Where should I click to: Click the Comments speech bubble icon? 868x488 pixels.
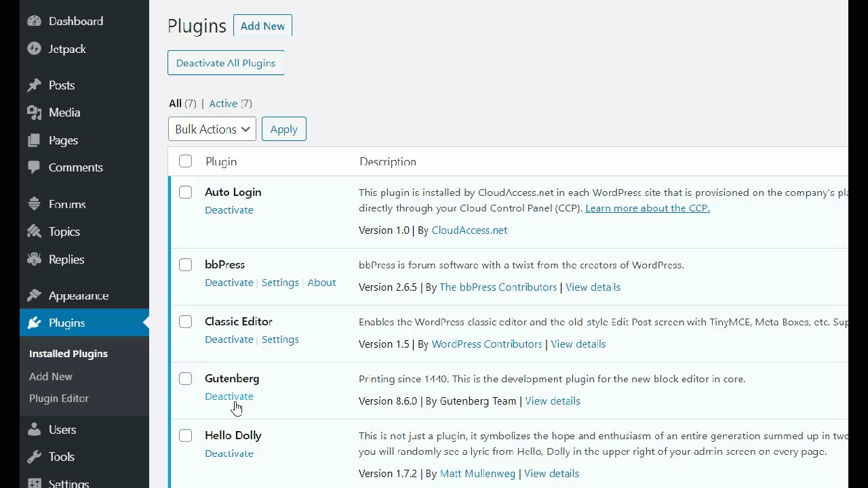pyautogui.click(x=35, y=167)
